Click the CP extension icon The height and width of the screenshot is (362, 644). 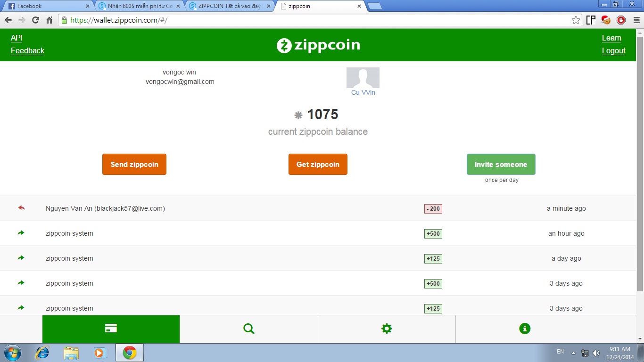(x=591, y=20)
